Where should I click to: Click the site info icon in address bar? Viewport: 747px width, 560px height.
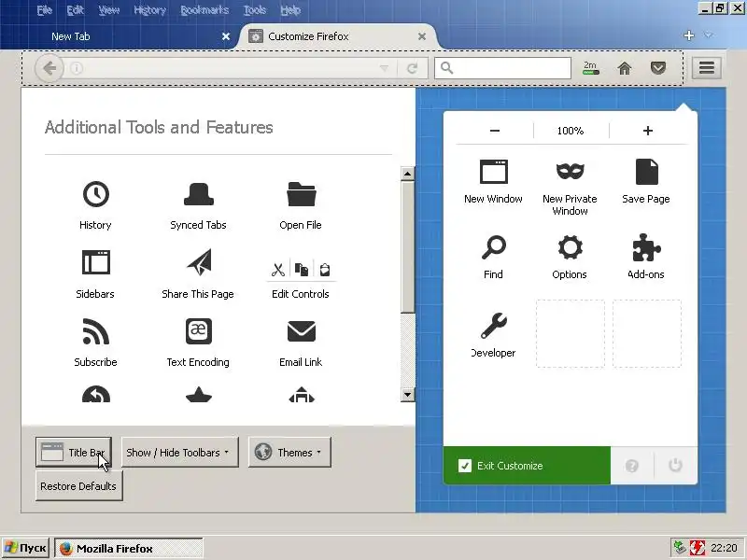tap(77, 68)
